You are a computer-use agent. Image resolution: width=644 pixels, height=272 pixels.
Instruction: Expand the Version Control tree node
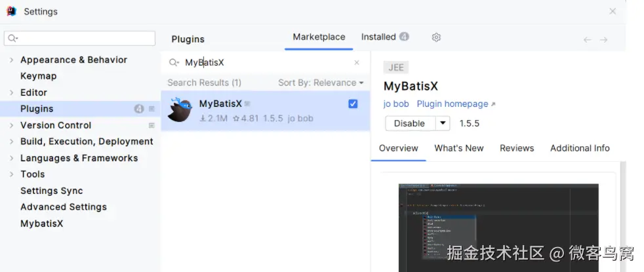coord(12,126)
